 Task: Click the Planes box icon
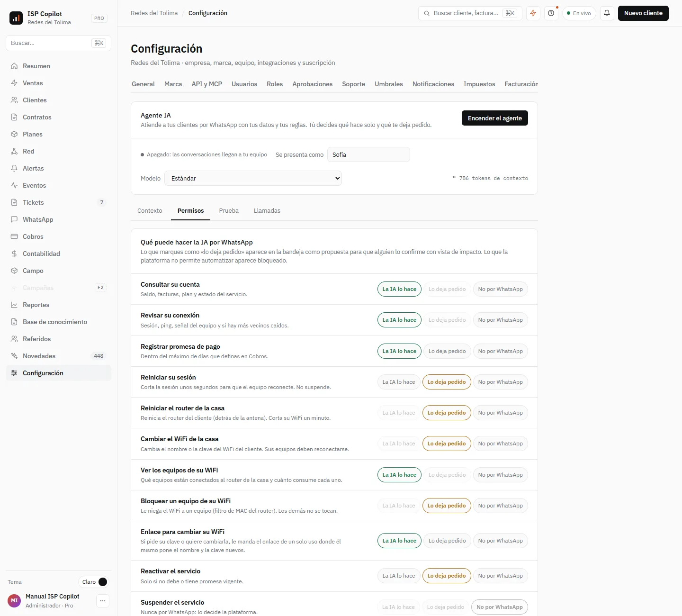pos(14,134)
